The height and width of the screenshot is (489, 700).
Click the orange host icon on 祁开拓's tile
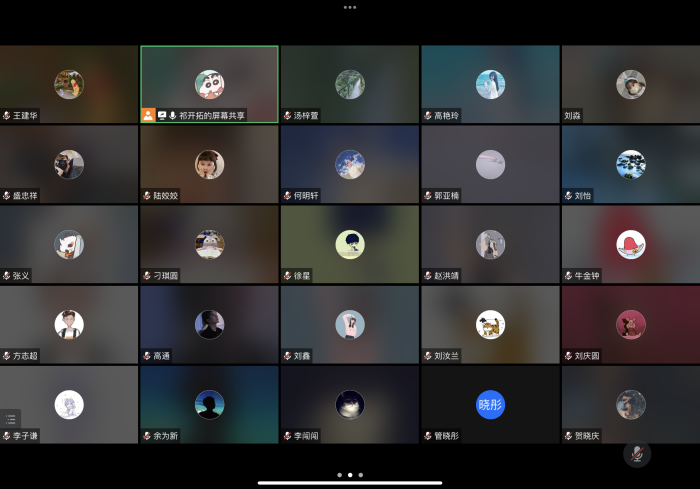148,116
